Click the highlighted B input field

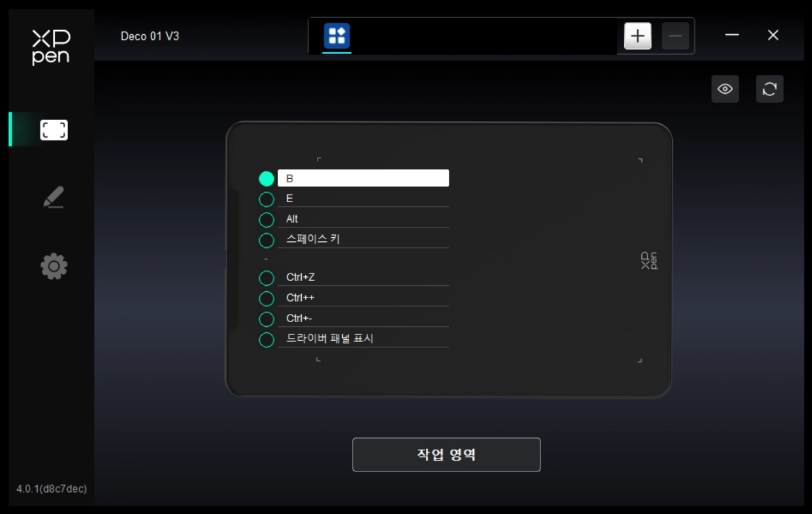[363, 178]
